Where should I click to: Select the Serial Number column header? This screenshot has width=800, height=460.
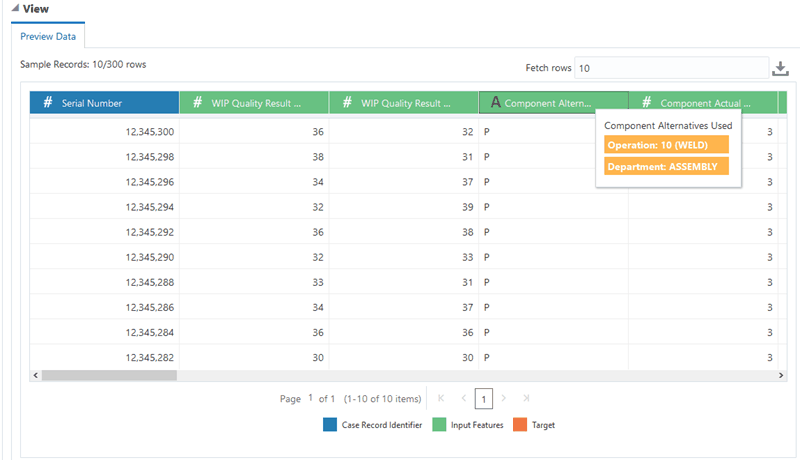click(105, 103)
